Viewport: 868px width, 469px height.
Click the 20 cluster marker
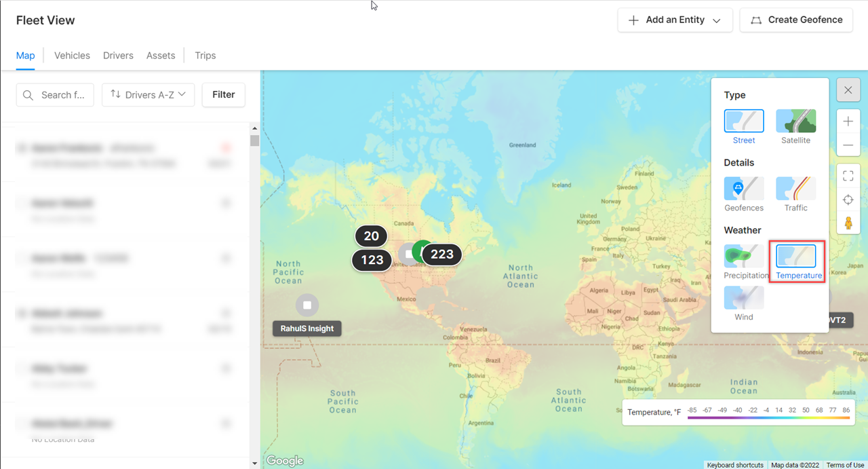(371, 236)
